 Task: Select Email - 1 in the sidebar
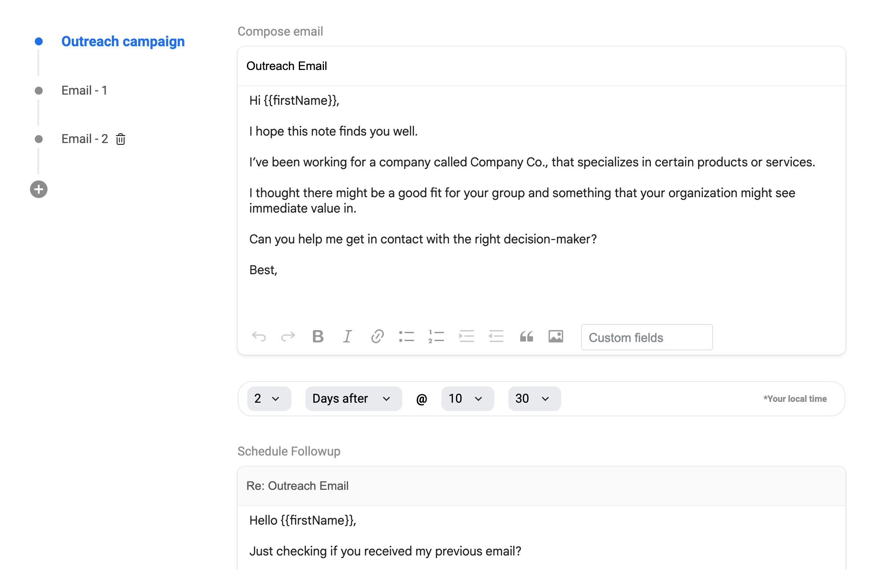click(x=84, y=91)
